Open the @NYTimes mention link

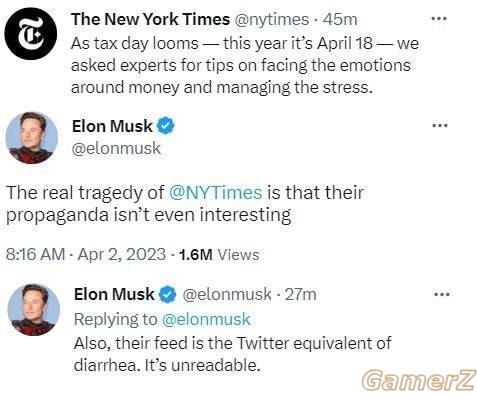point(216,193)
